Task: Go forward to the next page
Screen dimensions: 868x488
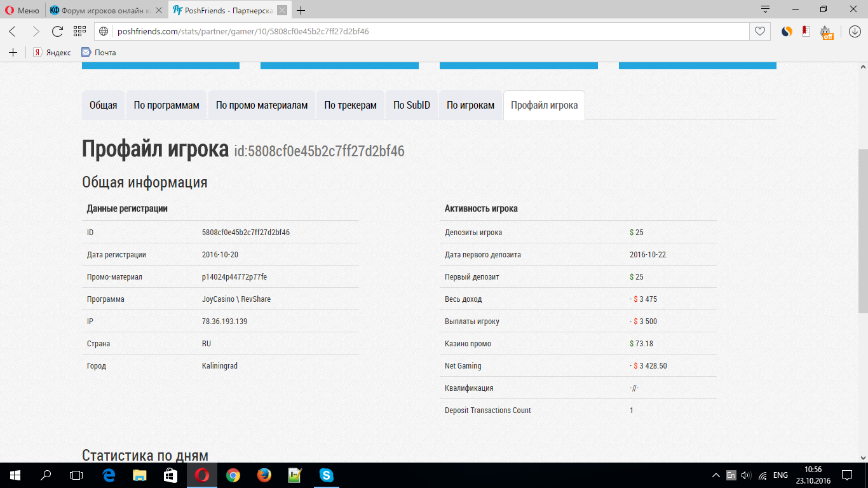Action: pyautogui.click(x=36, y=31)
